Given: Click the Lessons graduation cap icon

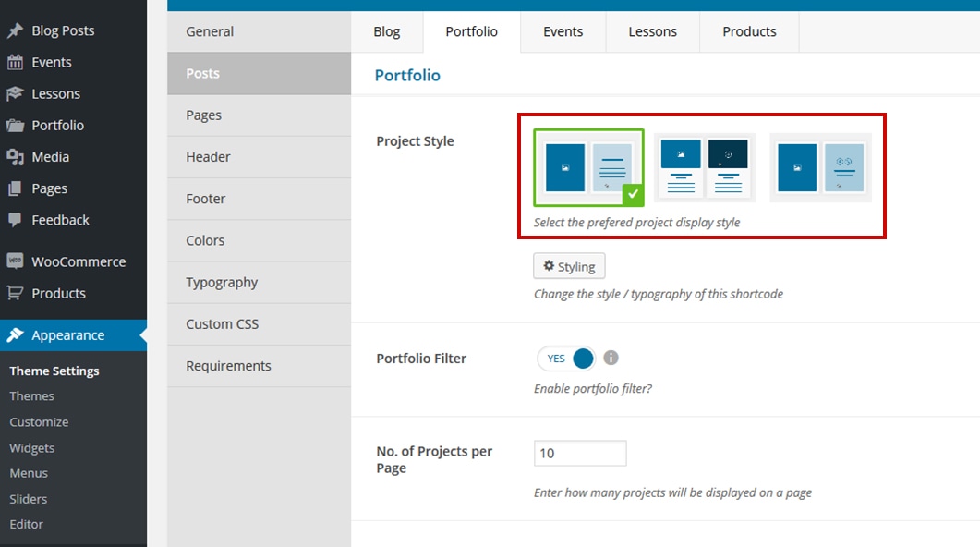Looking at the screenshot, I should pos(15,93).
